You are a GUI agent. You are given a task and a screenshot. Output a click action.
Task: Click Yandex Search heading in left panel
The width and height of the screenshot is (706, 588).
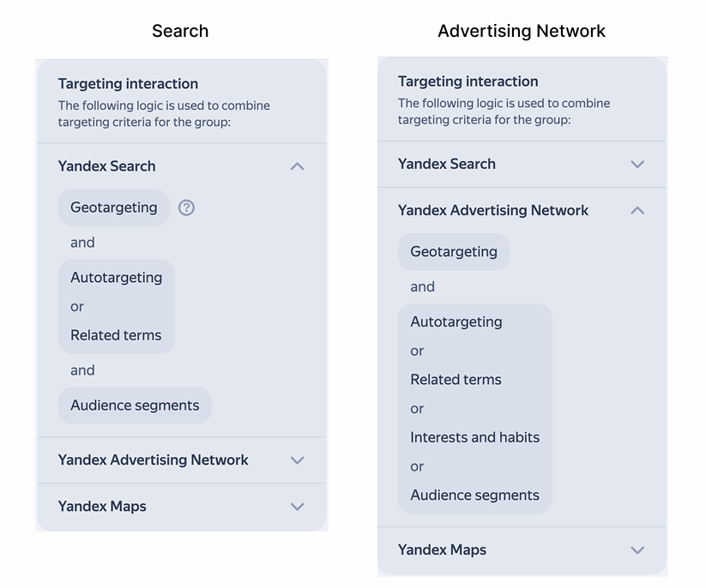tap(107, 166)
